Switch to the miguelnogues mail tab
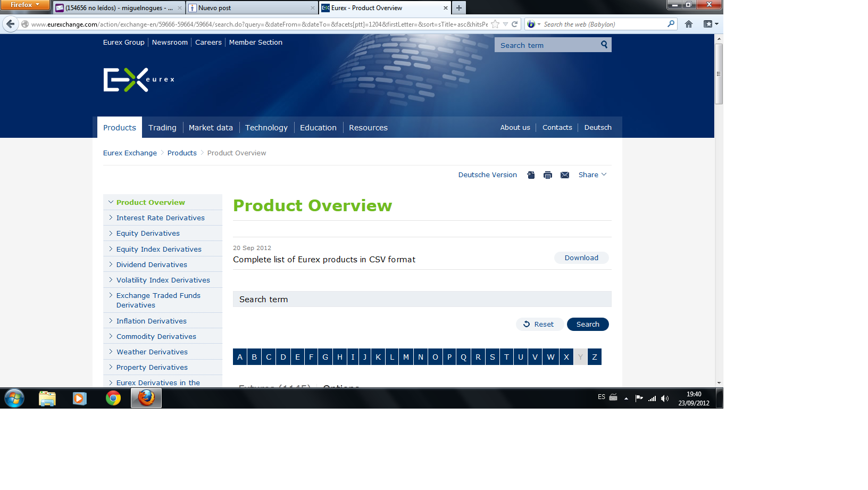This screenshot has height=490, width=868. [x=119, y=8]
